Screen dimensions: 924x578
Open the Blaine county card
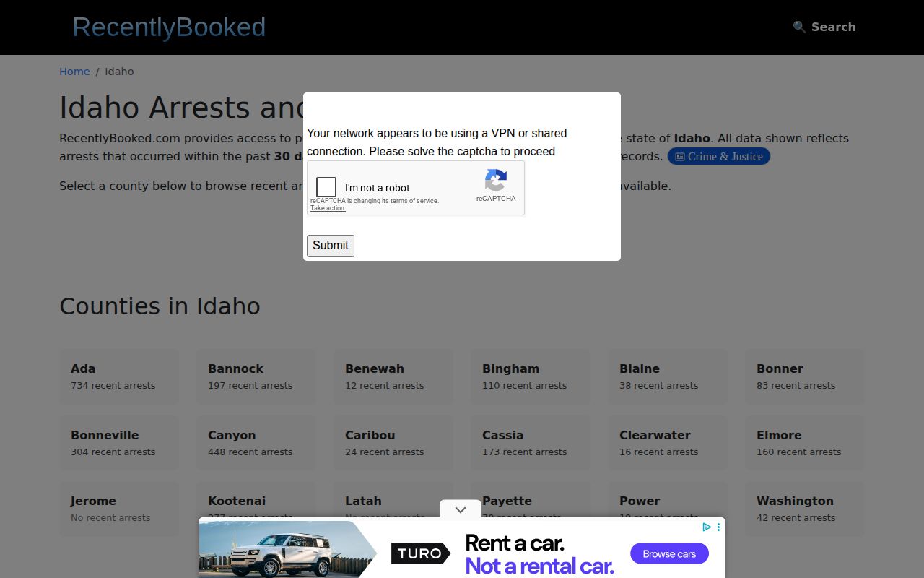668,376
